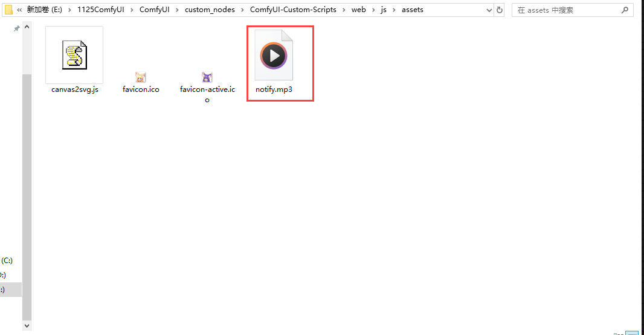Switch to large icons view in status bar

coord(632,333)
